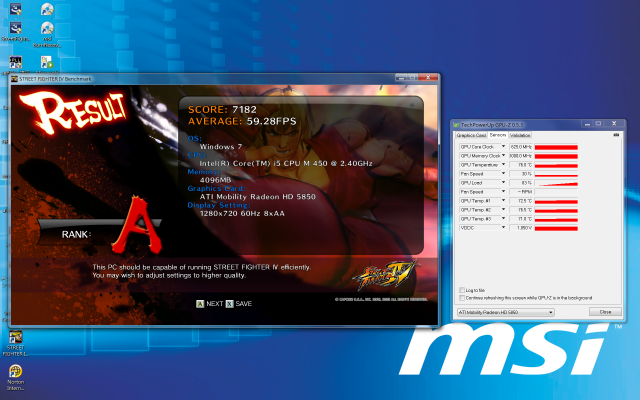Enable the Log to file checkbox

pos(462,290)
